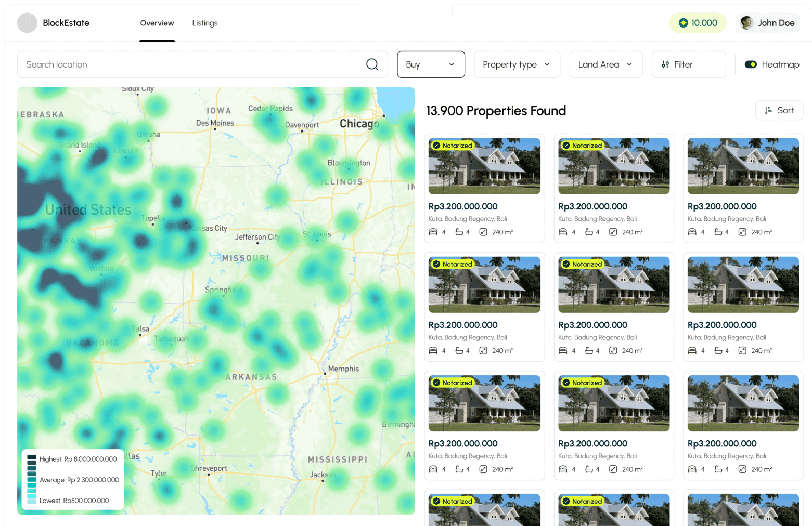Click area icon on first-row first card
This screenshot has width=812, height=526.
483,232
